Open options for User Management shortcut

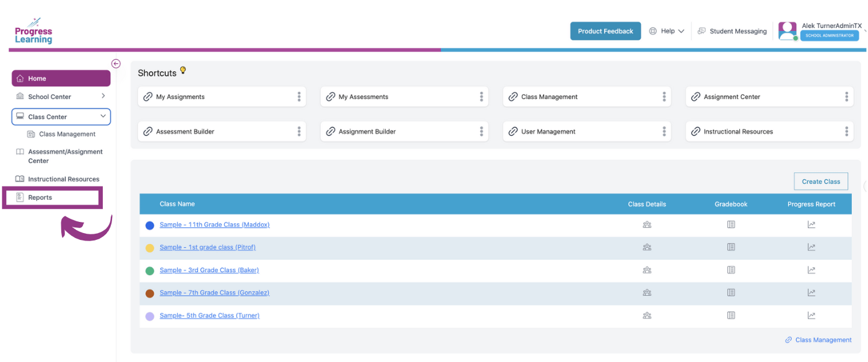(x=664, y=131)
